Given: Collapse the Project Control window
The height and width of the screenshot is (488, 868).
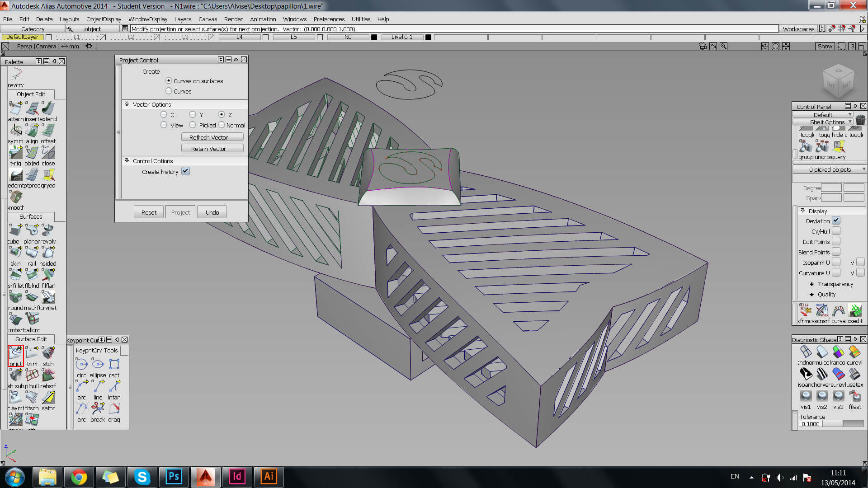Looking at the screenshot, I should tap(236, 60).
